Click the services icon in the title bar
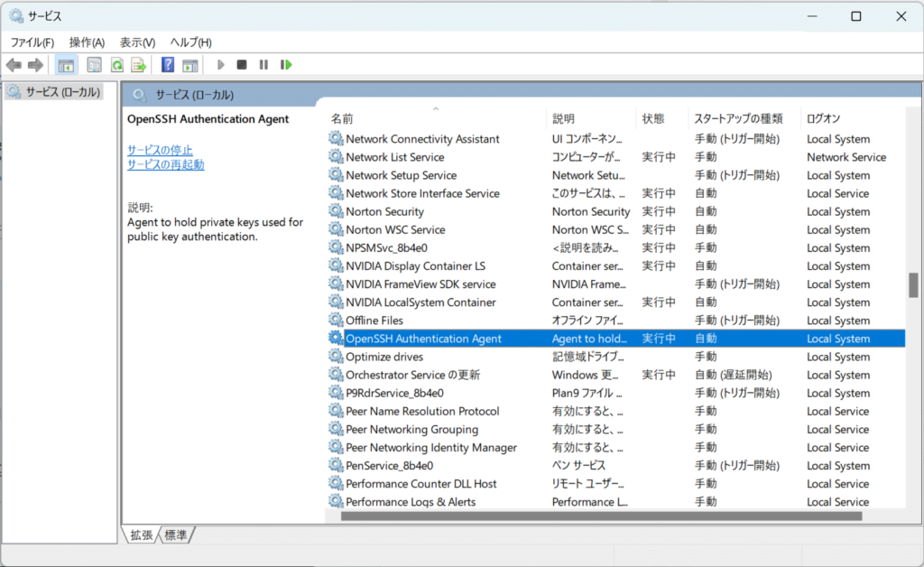The height and width of the screenshot is (567, 924). click(16, 16)
